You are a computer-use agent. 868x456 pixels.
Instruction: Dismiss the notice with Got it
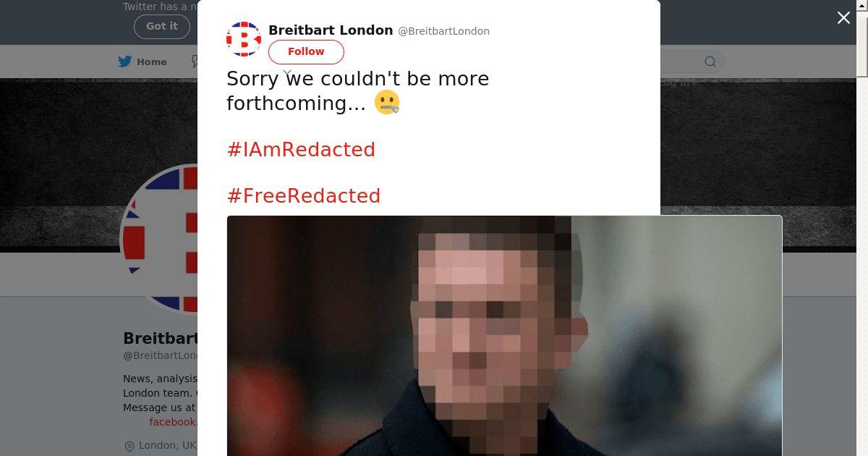tap(162, 26)
